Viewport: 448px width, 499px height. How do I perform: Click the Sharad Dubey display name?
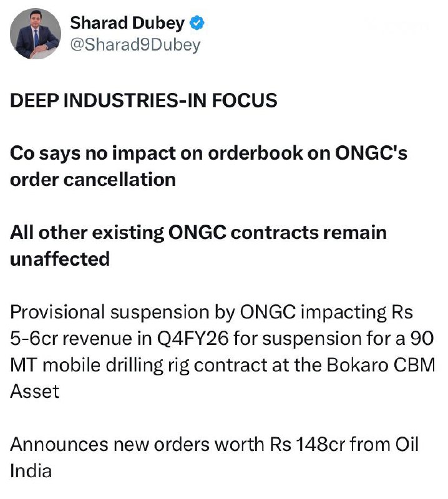[127, 24]
